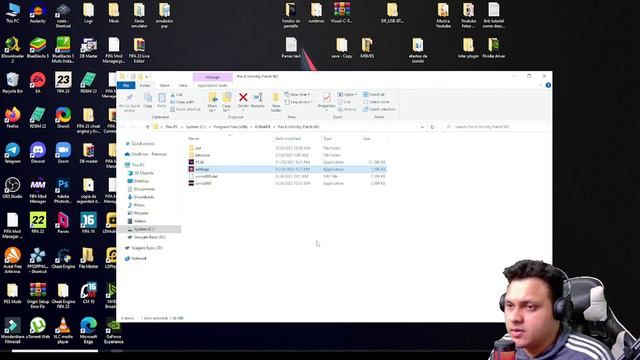Click the New folder icon

tap(276, 98)
